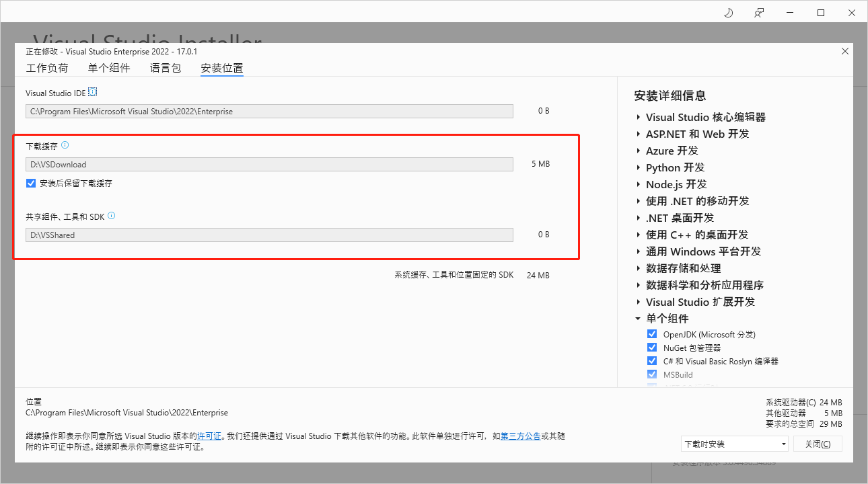Switch to the 语言包 tab
The width and height of the screenshot is (868, 484).
coord(165,68)
